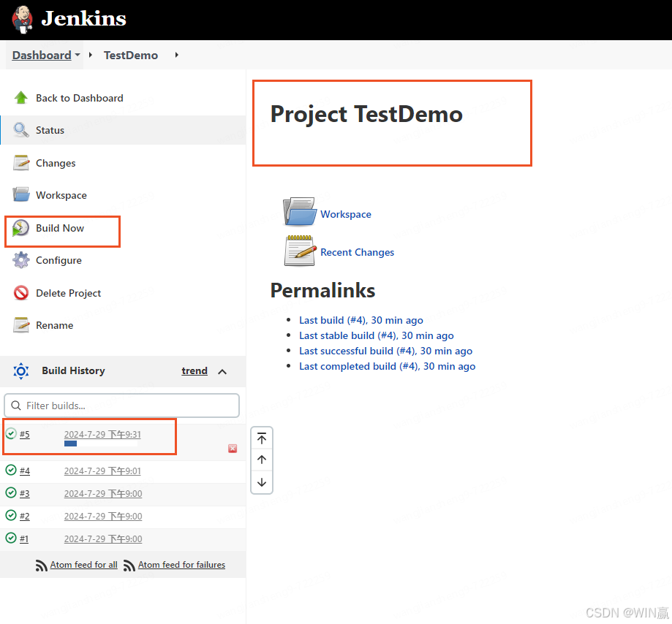Click the success status icon of build #5
The width and height of the screenshot is (672, 624).
11,433
